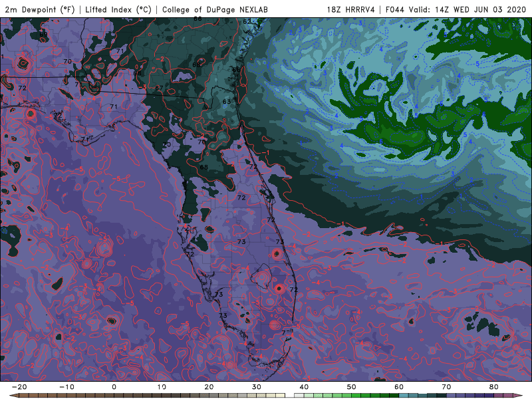Click the "67" dewpoint value on the map
Screen dimensions: 532x399
[159, 88]
